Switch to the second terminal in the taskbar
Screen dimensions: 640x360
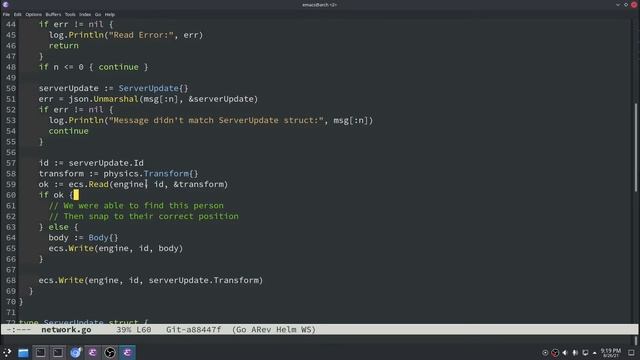[x=58, y=353]
